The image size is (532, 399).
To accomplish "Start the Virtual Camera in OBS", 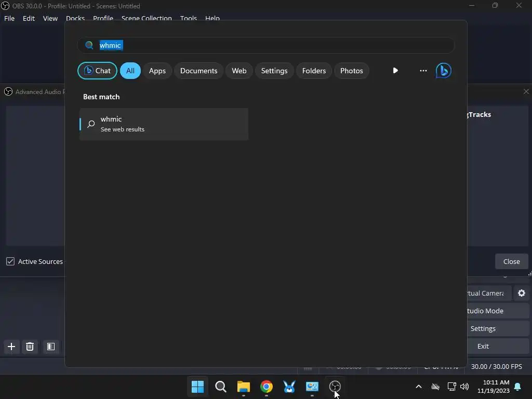I will pyautogui.click(x=489, y=293).
